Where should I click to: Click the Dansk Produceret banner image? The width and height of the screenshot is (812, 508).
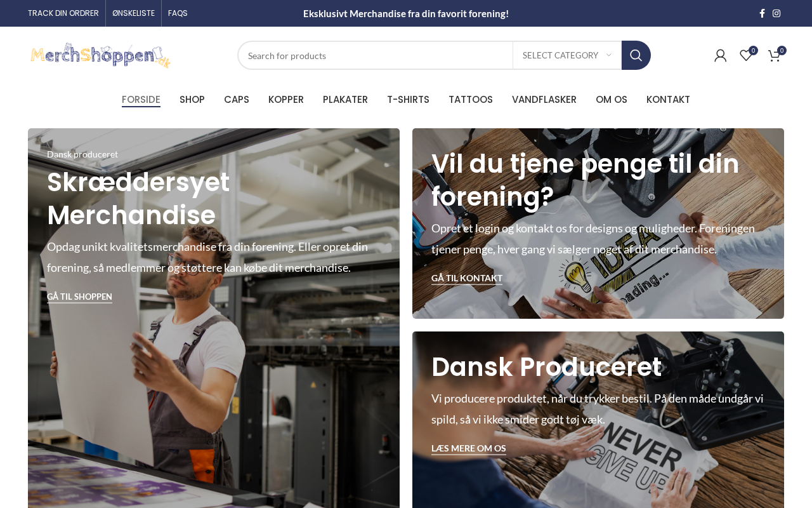click(598, 420)
